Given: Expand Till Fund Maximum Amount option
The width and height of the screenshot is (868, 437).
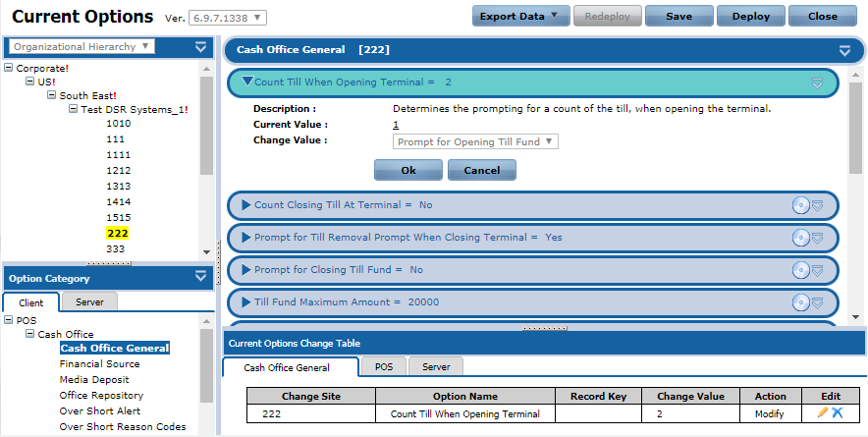Looking at the screenshot, I should [246, 301].
